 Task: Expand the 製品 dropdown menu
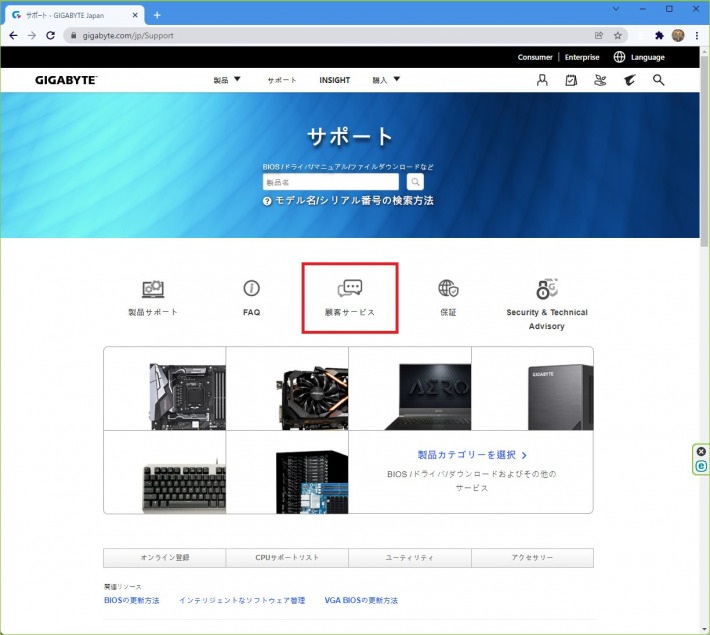pyautogui.click(x=227, y=80)
